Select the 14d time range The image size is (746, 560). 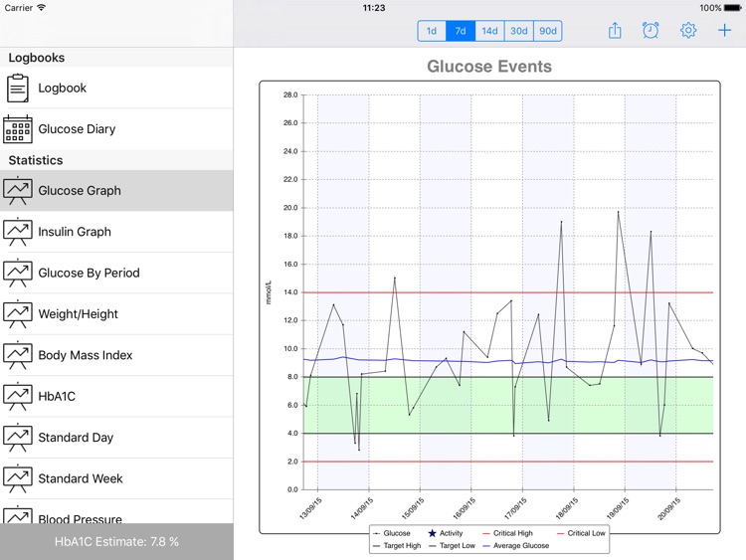click(x=489, y=31)
